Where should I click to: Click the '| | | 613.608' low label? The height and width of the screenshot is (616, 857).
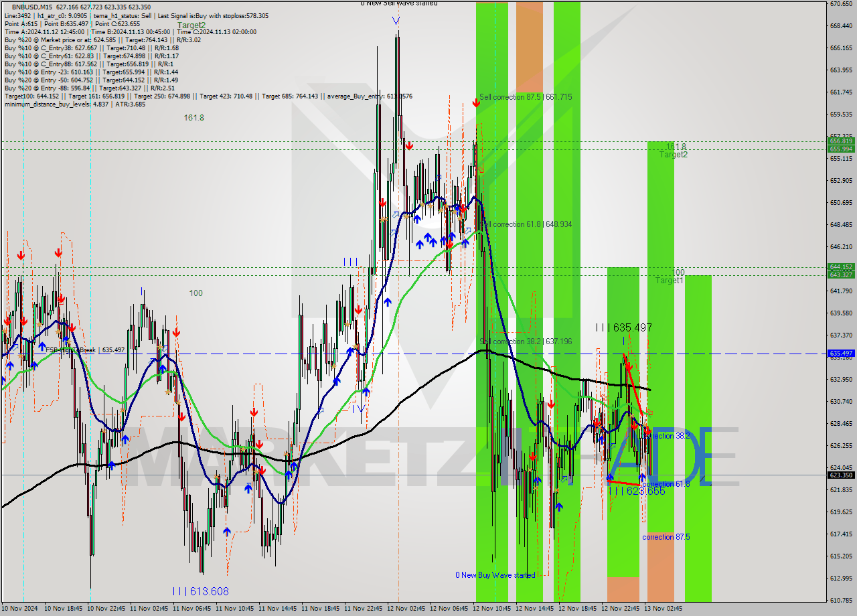point(200,591)
